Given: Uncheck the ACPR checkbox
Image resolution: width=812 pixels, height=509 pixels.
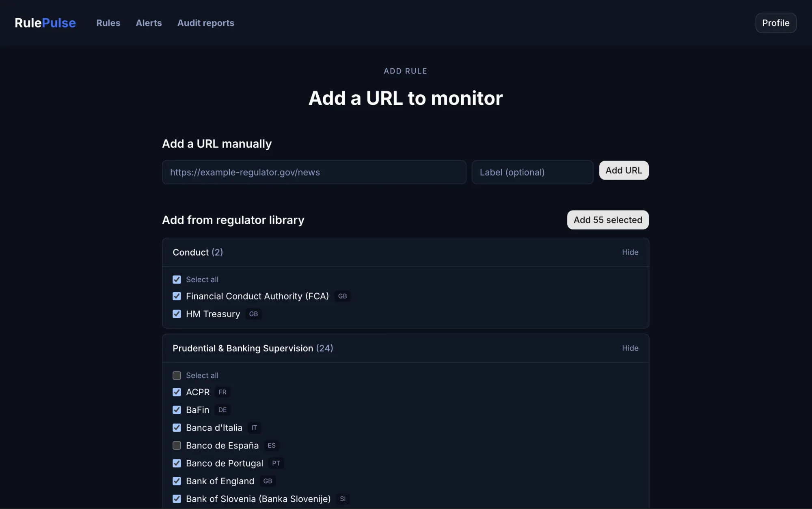Looking at the screenshot, I should click(177, 392).
